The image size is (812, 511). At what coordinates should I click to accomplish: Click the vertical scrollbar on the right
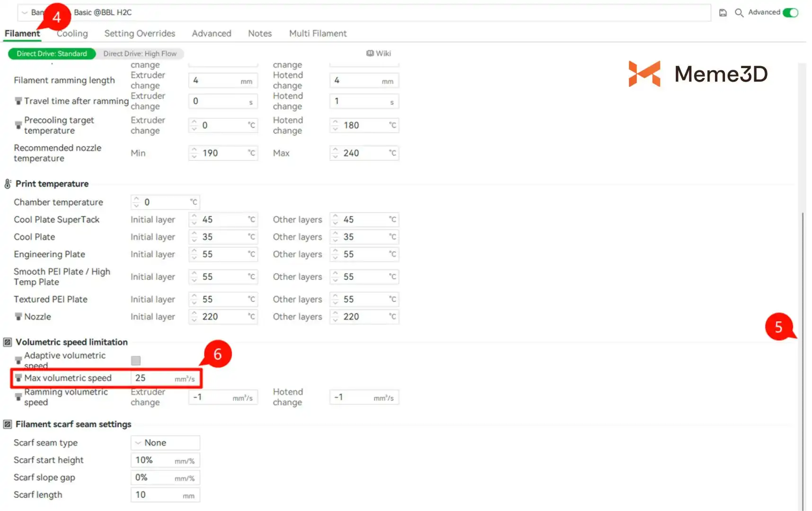coord(802,360)
